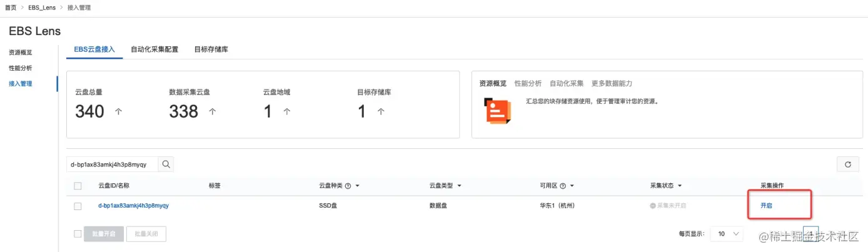The image size is (868, 252).
Task: Click the help icon beside 可用区
Action: coord(563,186)
